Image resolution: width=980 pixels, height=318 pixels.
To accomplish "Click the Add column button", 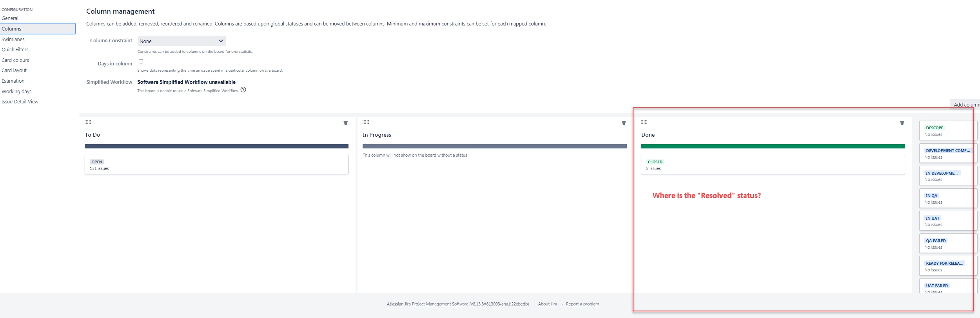I will (x=966, y=105).
